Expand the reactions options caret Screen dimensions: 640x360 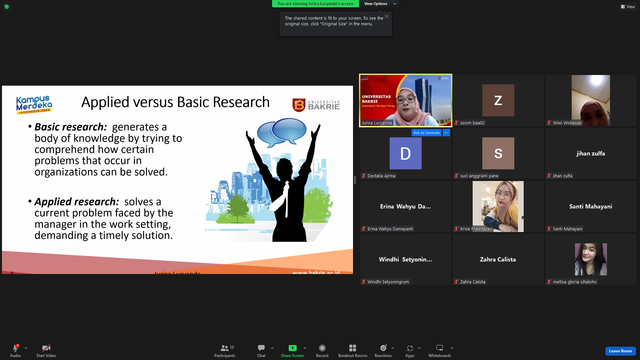click(x=393, y=348)
